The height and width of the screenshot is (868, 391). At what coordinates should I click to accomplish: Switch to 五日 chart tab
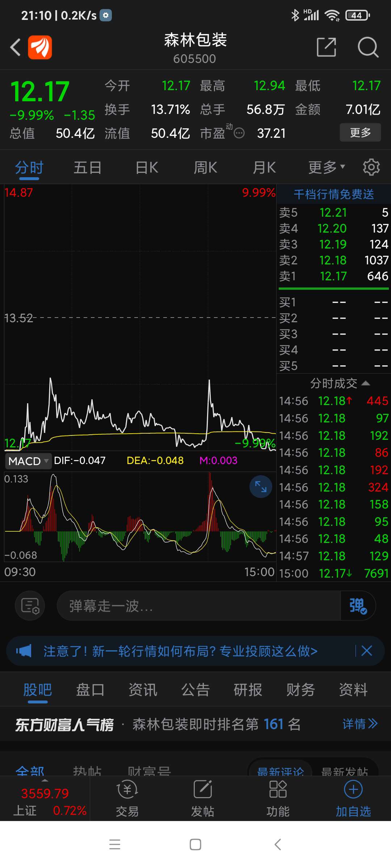[88, 167]
